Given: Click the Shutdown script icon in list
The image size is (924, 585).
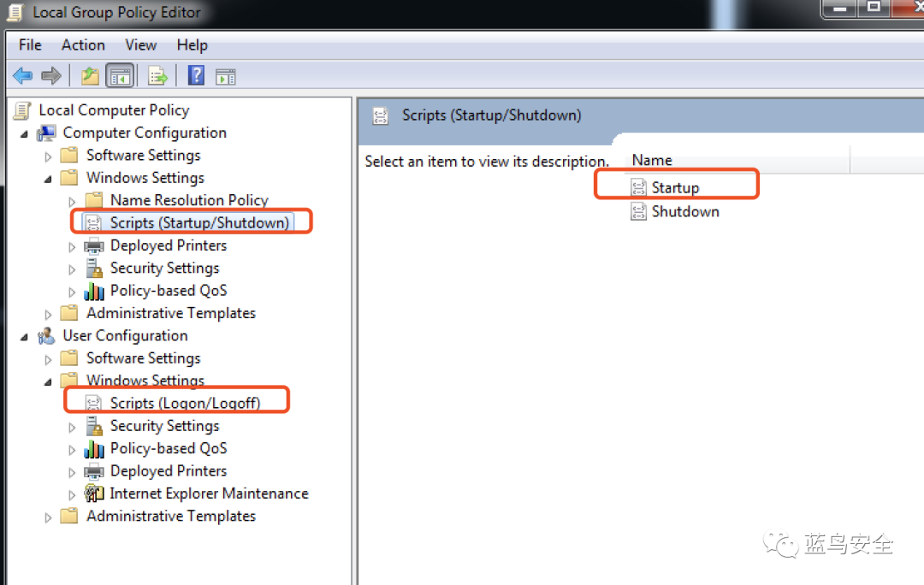Looking at the screenshot, I should 639,211.
